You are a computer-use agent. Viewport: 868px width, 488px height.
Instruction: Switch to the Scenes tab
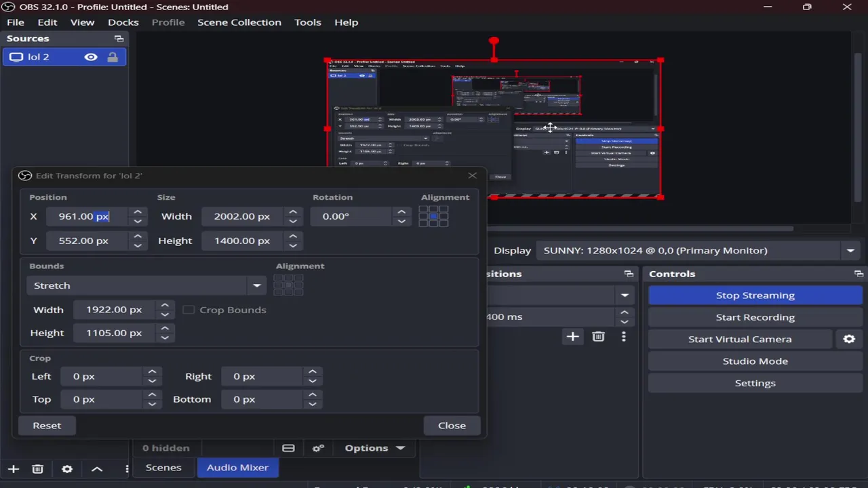163,468
